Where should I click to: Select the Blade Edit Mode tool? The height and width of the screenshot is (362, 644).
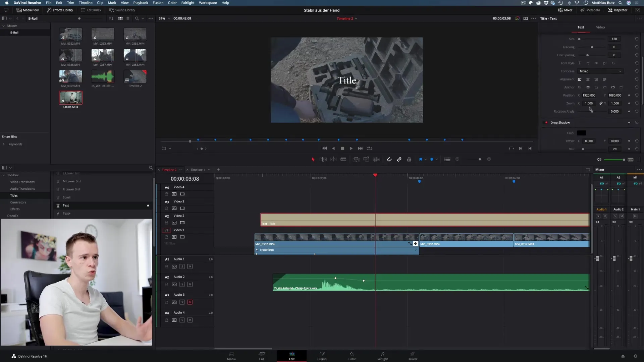[343, 159]
